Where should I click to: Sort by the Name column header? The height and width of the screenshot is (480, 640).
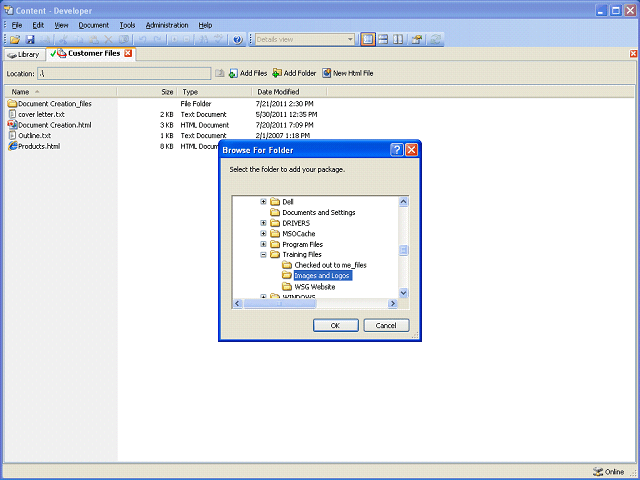tap(61, 92)
